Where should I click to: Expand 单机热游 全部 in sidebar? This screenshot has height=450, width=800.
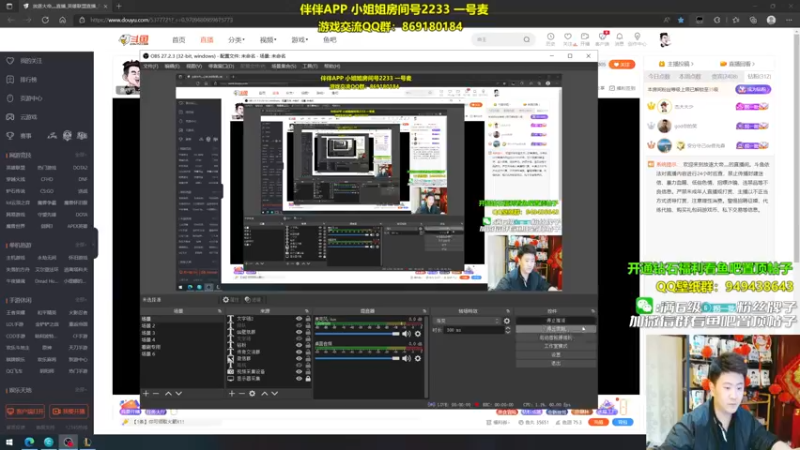coord(81,245)
